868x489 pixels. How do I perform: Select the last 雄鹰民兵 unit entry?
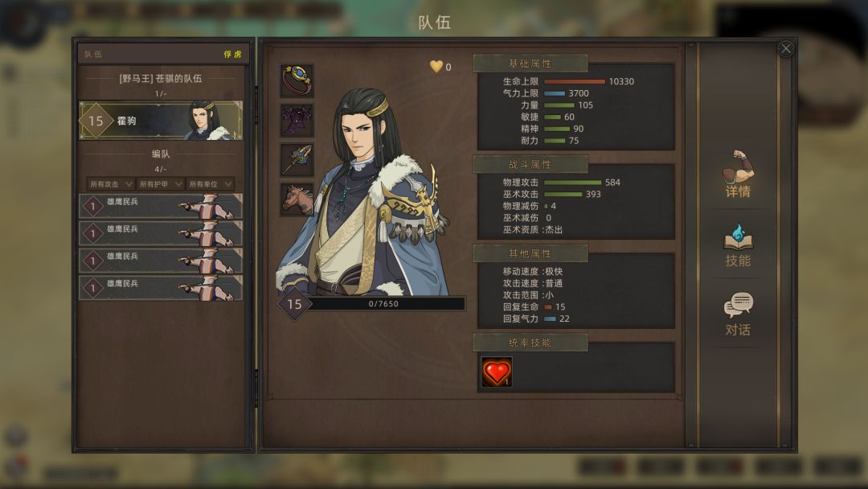[x=161, y=287]
